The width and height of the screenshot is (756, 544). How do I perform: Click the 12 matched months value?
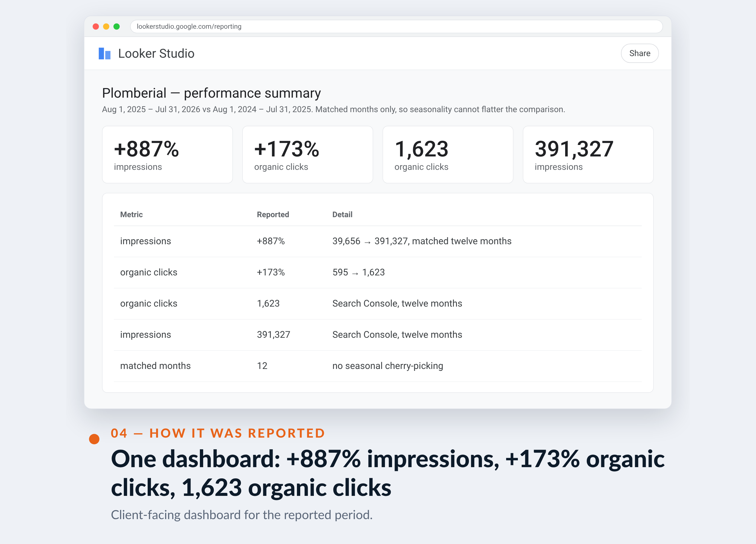coord(262,366)
